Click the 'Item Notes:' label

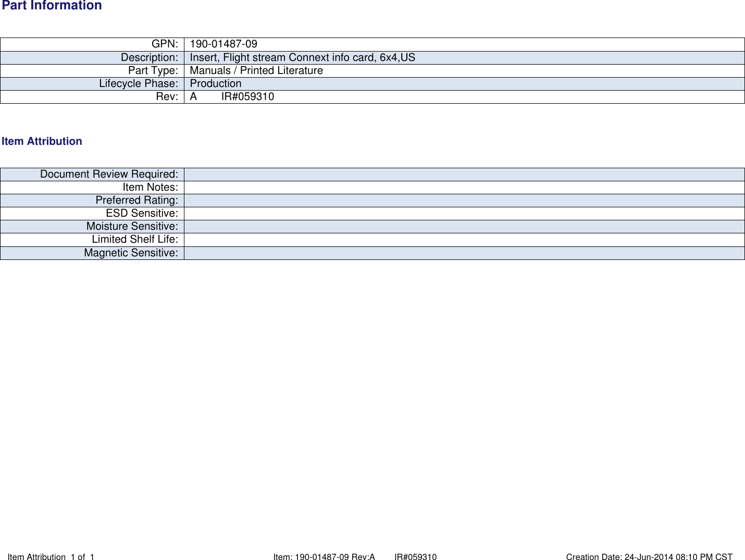pyautogui.click(x=150, y=188)
